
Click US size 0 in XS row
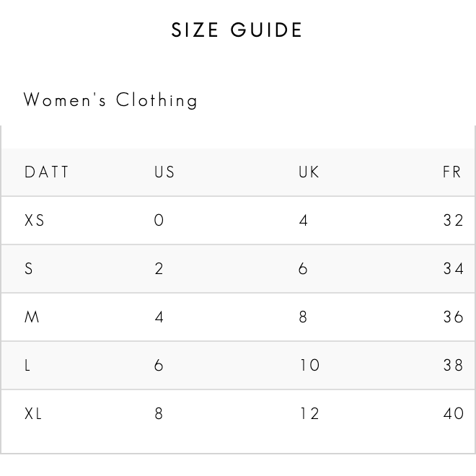[x=159, y=221]
